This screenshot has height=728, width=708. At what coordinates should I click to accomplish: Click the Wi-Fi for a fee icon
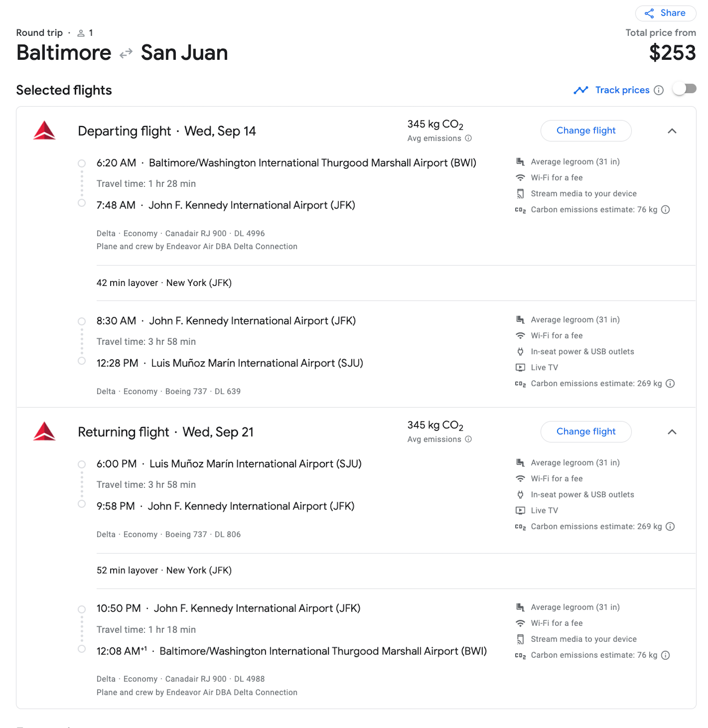[520, 177]
